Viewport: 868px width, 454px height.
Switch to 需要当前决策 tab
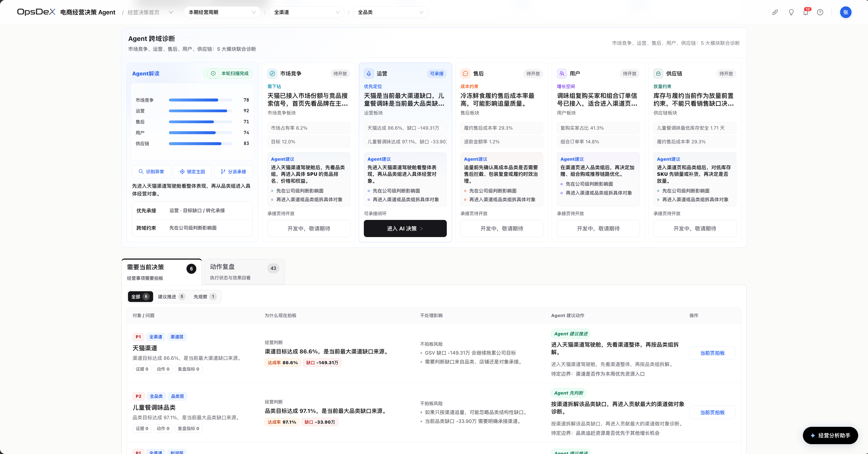162,272
